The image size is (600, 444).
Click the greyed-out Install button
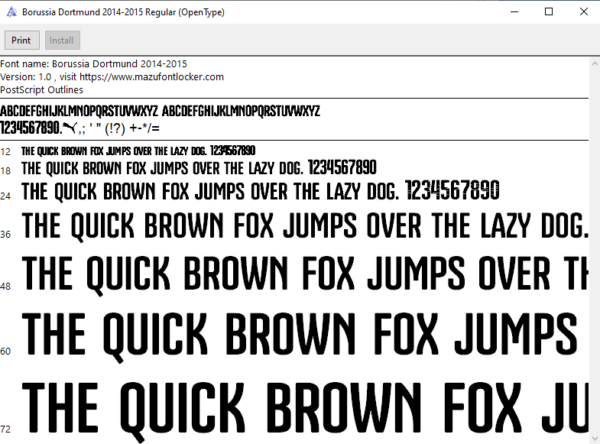[62, 40]
